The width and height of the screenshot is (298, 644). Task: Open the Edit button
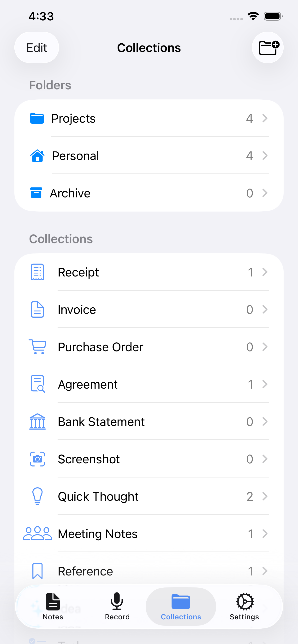click(x=37, y=47)
